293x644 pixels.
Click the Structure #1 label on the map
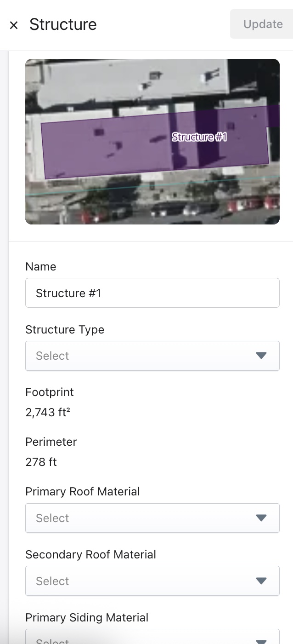(199, 137)
